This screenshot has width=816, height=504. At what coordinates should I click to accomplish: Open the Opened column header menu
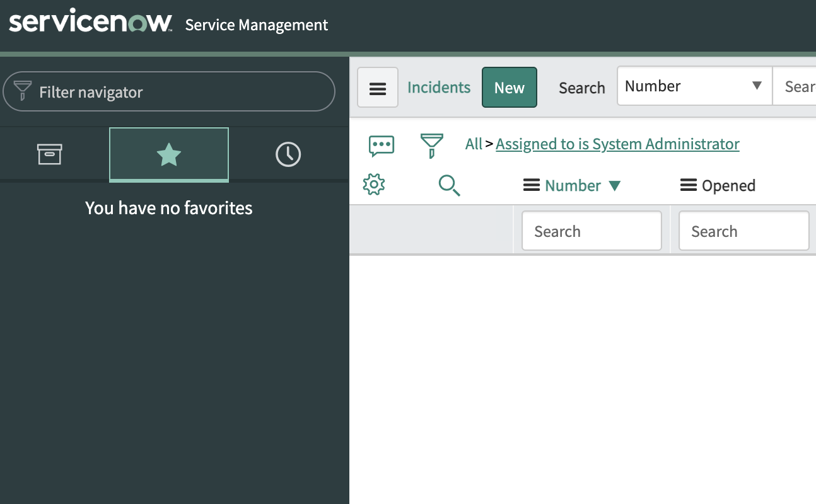point(687,185)
